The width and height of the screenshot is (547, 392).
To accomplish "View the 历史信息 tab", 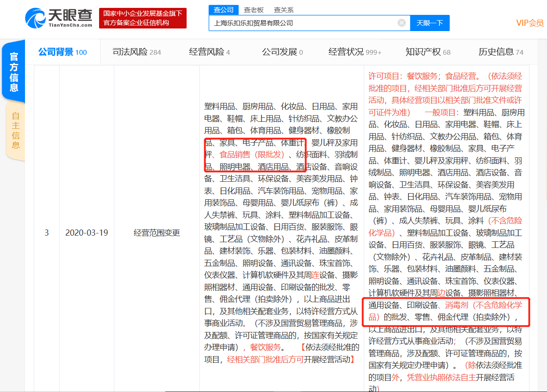I will tap(501, 52).
